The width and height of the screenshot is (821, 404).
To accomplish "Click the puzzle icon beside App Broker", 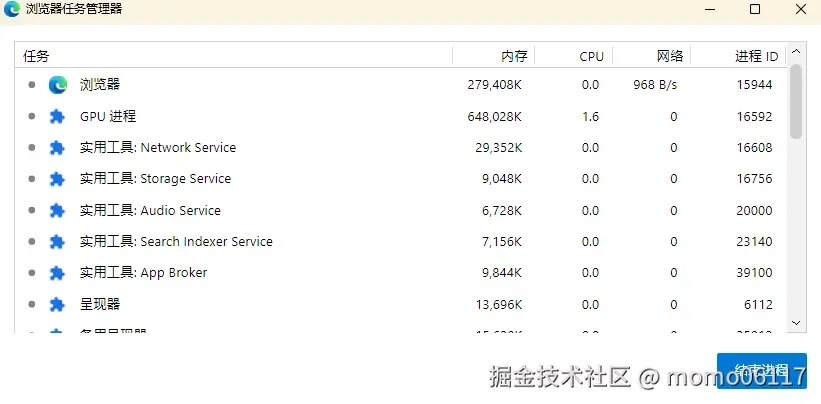I will click(57, 273).
